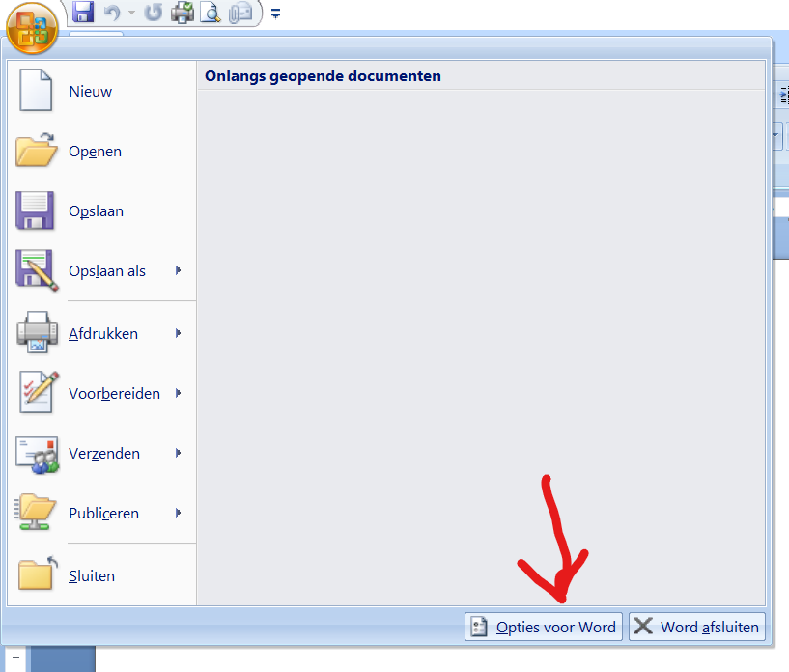Select Opslaan in the Office menu
Viewport: 789px width, 672px height.
coord(96,211)
